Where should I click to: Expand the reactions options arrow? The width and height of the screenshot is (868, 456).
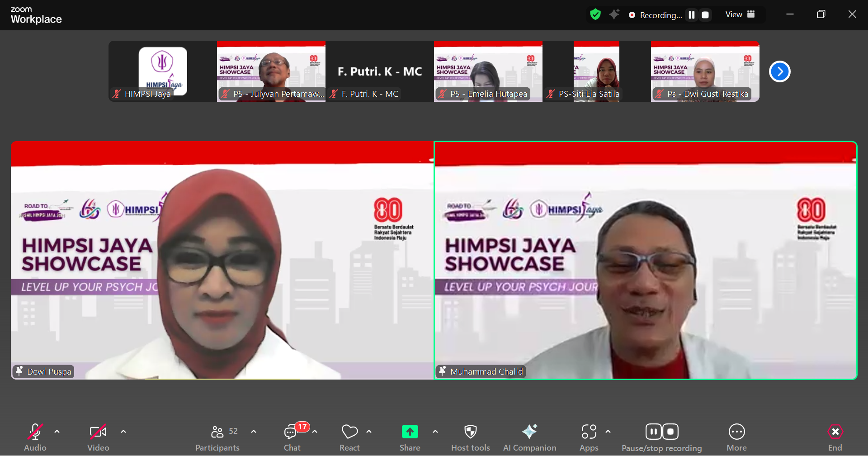[x=369, y=432]
